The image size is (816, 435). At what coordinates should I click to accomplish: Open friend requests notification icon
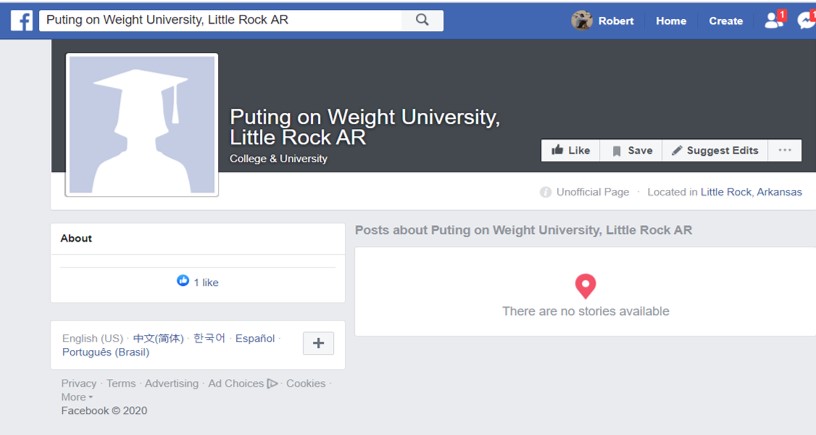click(773, 20)
